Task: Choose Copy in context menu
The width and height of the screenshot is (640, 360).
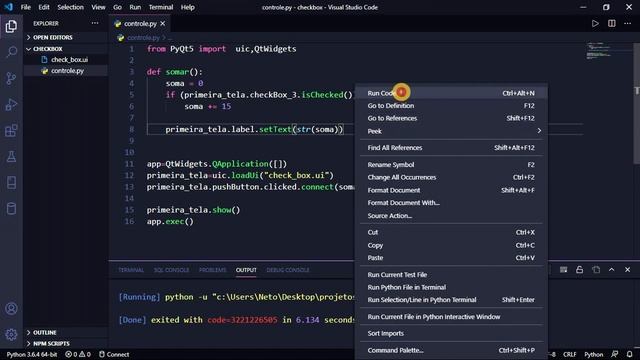Action: (451, 245)
